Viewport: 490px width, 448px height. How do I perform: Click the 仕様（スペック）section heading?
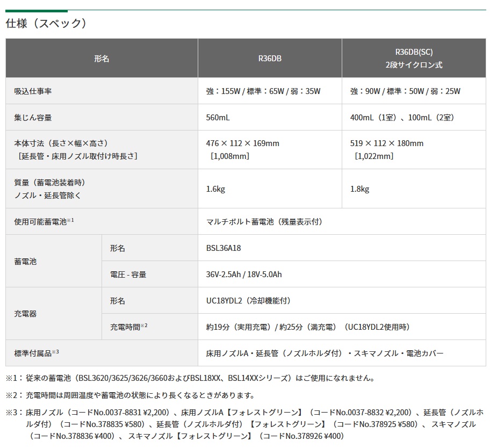46,24
